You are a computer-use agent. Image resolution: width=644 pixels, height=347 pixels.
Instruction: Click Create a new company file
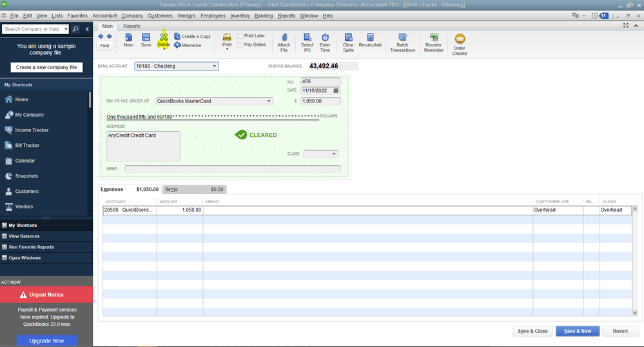coord(46,67)
